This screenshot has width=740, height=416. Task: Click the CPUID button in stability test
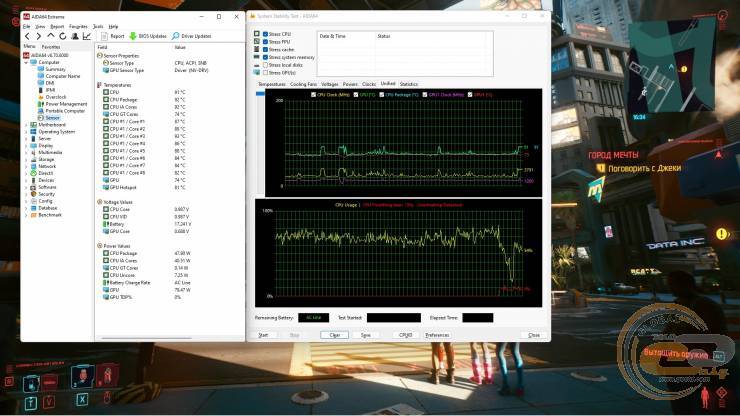405,335
